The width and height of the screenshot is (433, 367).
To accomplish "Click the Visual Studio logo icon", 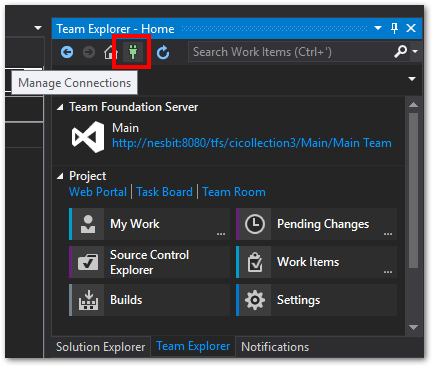I will pos(88,137).
